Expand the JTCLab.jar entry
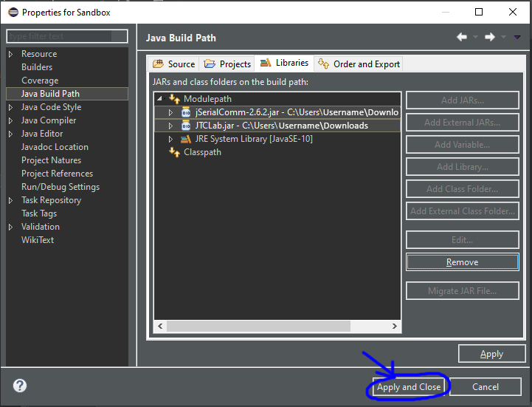 pos(170,126)
